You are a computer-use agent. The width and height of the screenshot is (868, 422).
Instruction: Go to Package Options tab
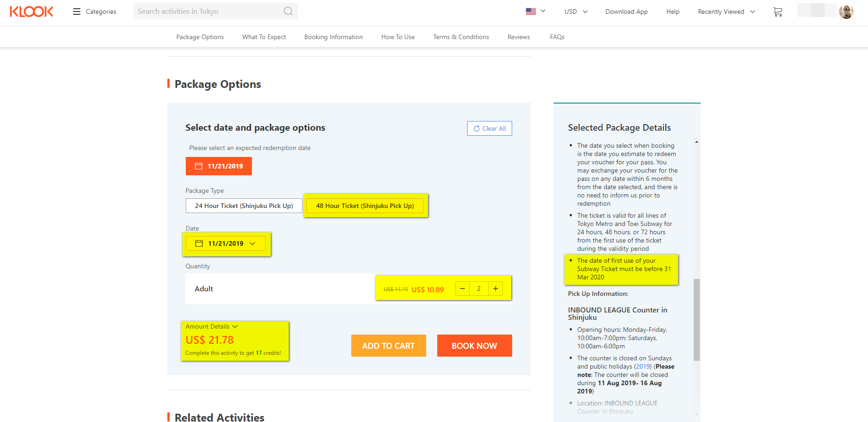coord(200,37)
